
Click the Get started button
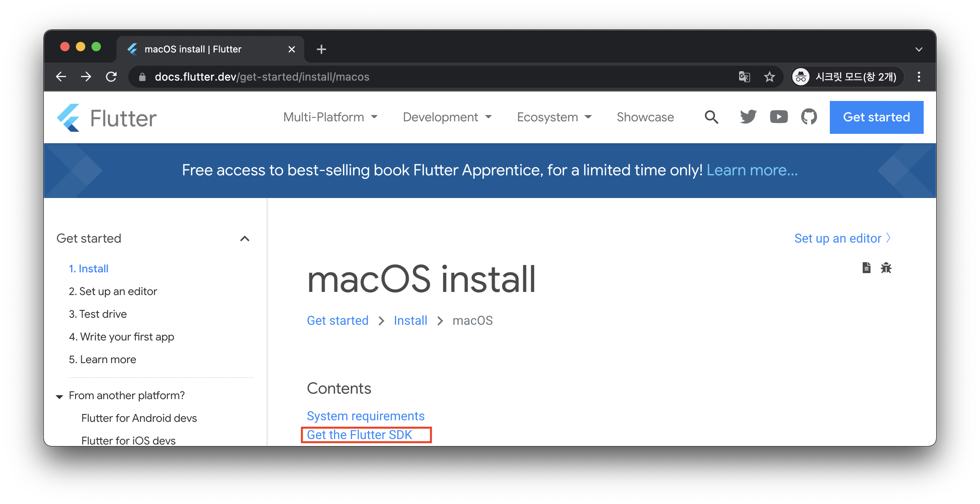click(x=877, y=117)
